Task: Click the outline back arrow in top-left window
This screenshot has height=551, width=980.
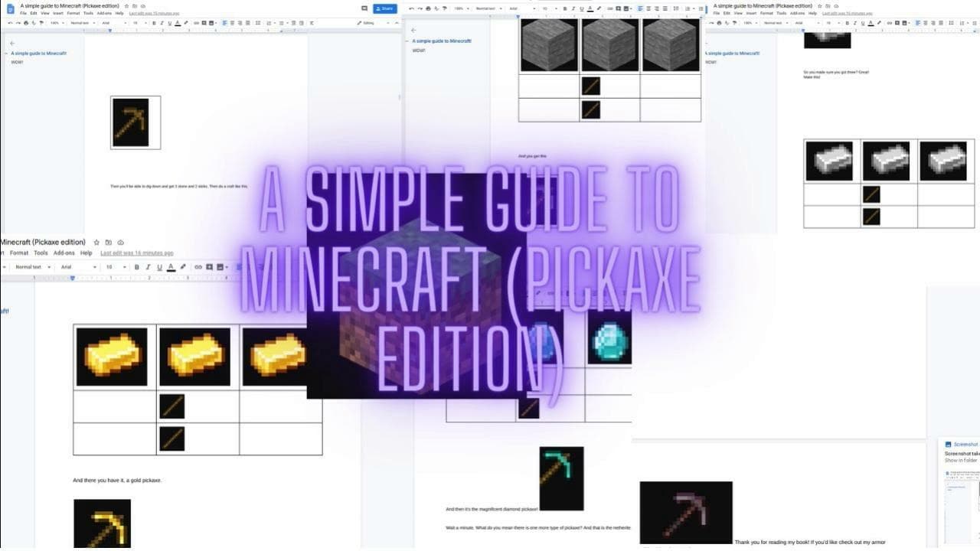Action: pyautogui.click(x=11, y=44)
